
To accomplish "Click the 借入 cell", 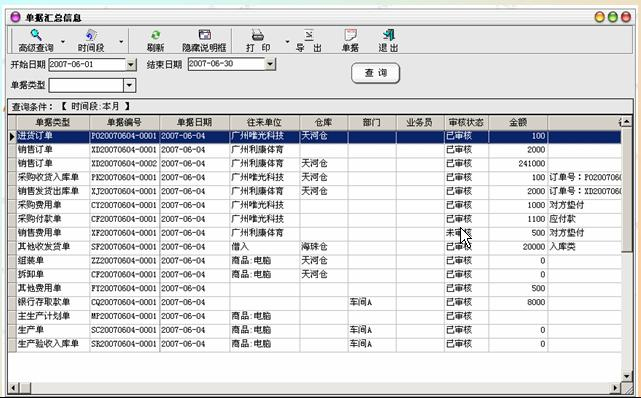I will pyautogui.click(x=264, y=247).
